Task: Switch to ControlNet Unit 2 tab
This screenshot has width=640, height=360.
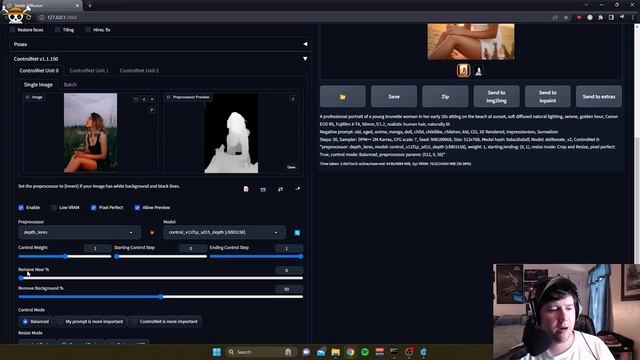Action: pos(139,71)
